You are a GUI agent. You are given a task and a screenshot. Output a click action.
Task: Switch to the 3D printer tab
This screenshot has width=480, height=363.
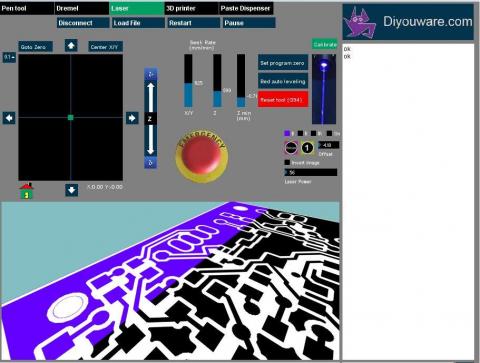point(191,8)
